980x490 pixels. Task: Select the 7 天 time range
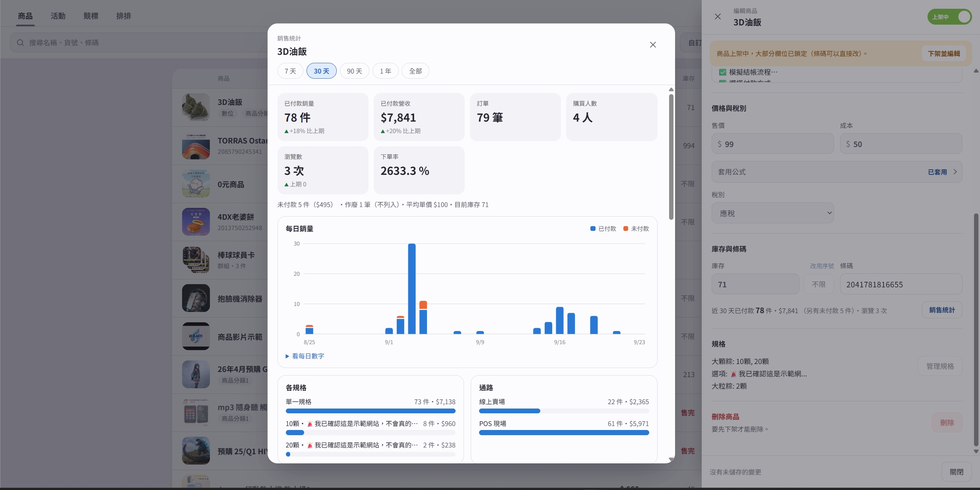(290, 71)
